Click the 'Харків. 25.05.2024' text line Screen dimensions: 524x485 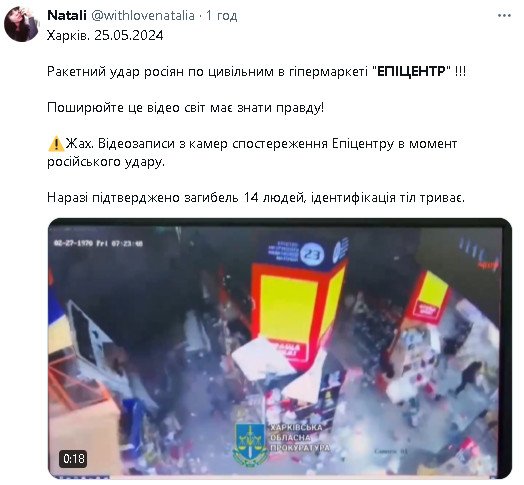point(105,35)
